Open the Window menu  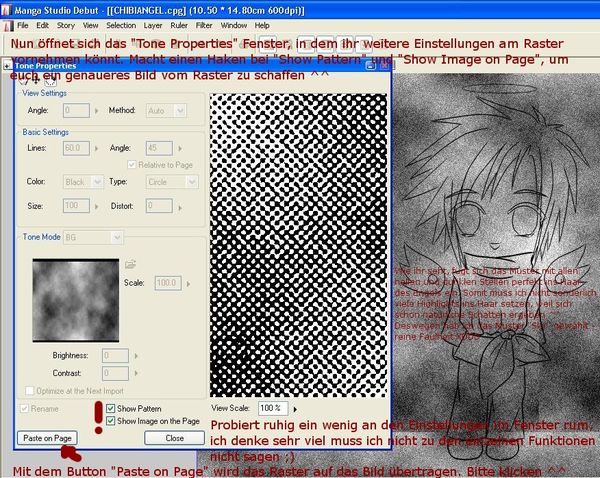[233, 25]
